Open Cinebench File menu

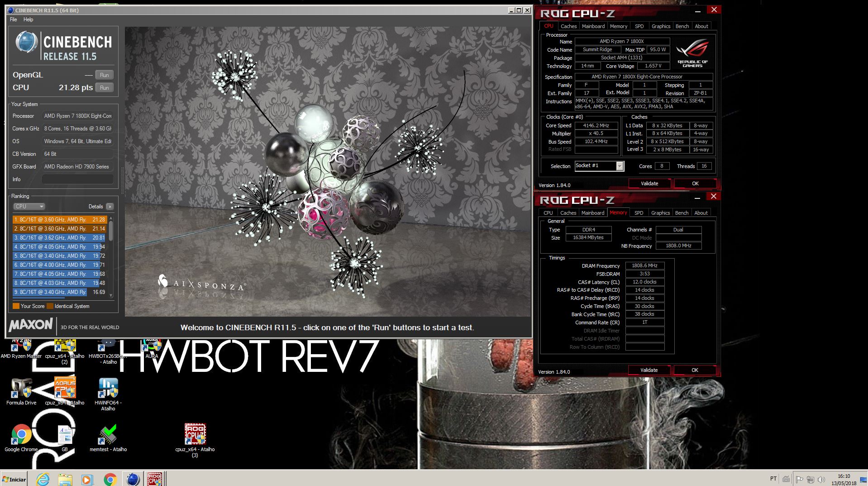(x=14, y=19)
